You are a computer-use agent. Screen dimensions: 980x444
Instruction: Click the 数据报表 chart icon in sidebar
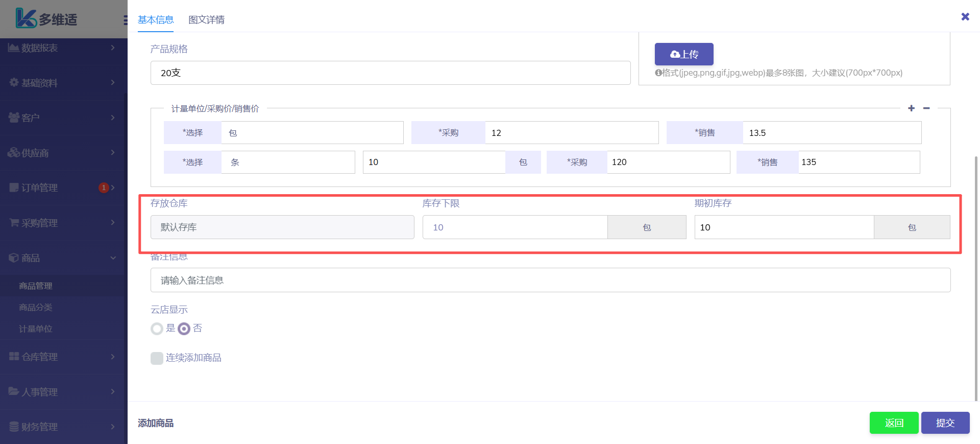[14, 48]
